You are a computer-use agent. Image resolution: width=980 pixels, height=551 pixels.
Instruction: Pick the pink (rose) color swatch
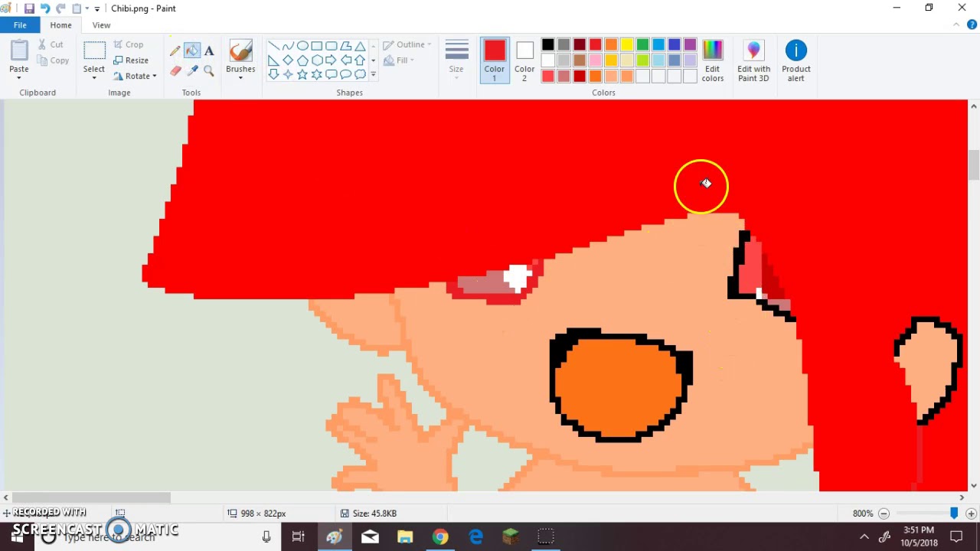coord(596,60)
